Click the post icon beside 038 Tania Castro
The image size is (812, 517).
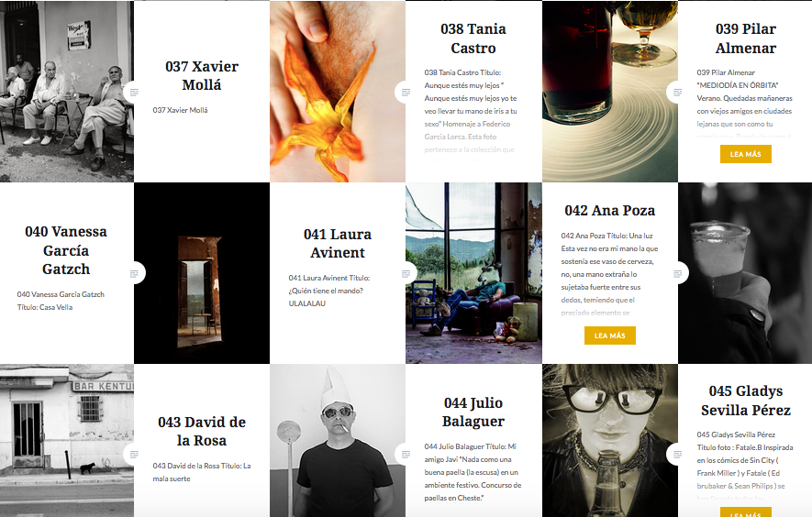pos(406,92)
